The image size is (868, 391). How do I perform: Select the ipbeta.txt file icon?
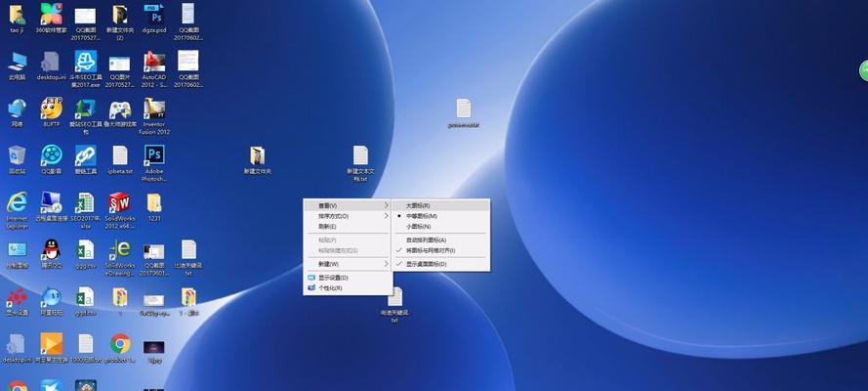(119, 155)
